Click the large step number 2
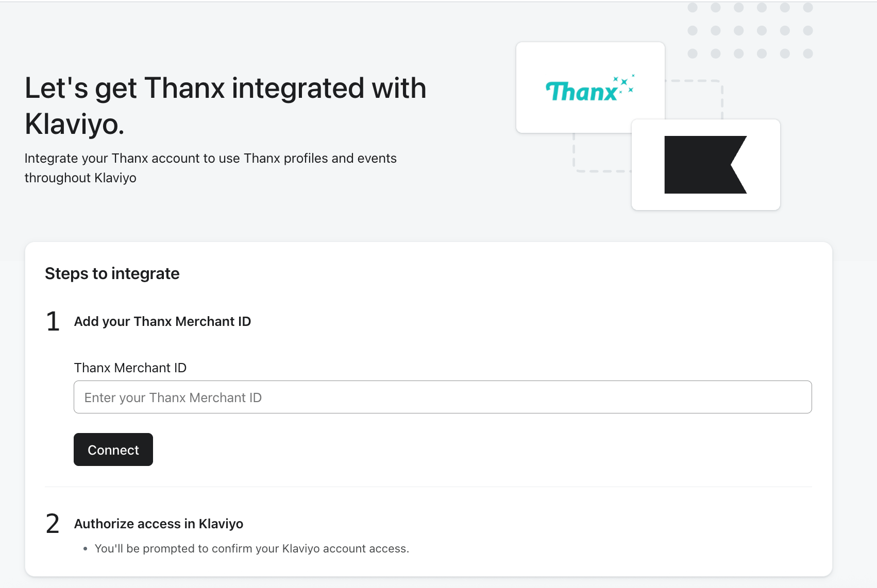 [53, 524]
